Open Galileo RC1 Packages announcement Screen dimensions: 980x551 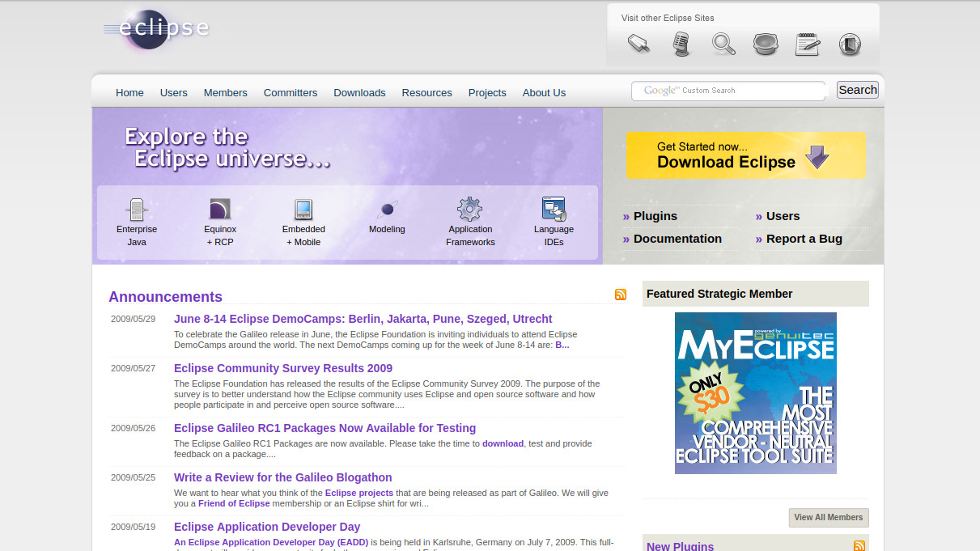pyautogui.click(x=325, y=428)
